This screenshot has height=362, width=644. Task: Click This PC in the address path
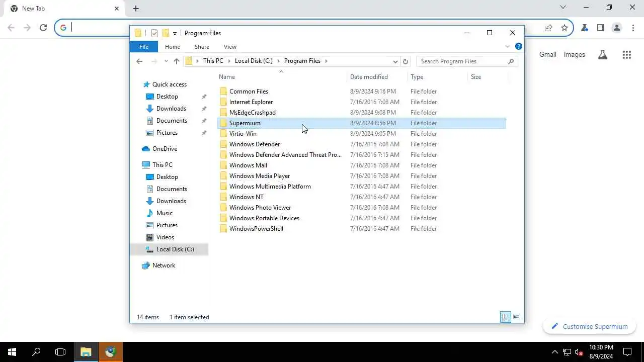[x=213, y=61]
